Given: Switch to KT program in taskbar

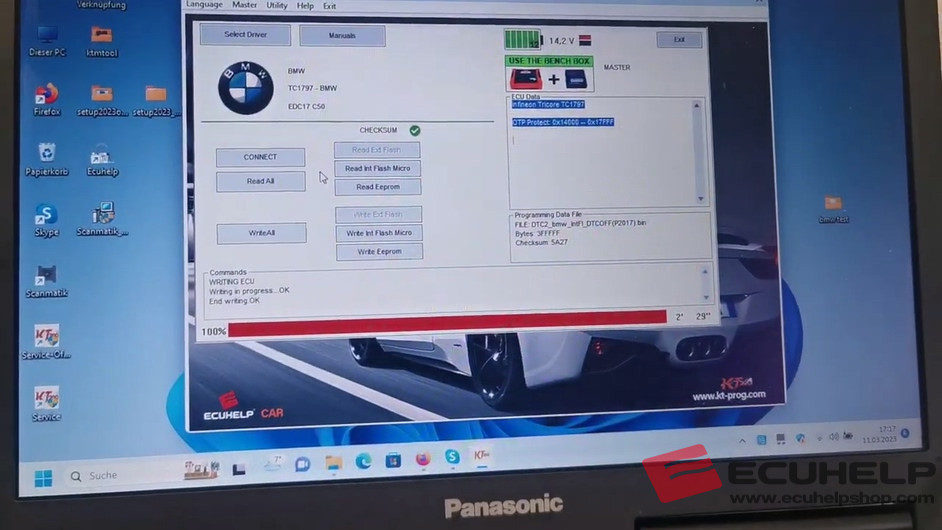Looking at the screenshot, I should point(482,456).
